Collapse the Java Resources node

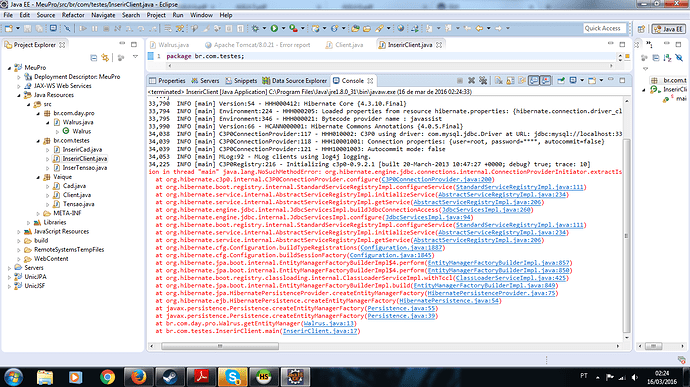point(19,95)
